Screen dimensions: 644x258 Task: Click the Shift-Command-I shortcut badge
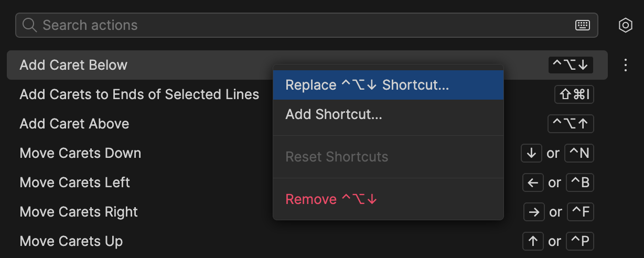click(x=574, y=94)
